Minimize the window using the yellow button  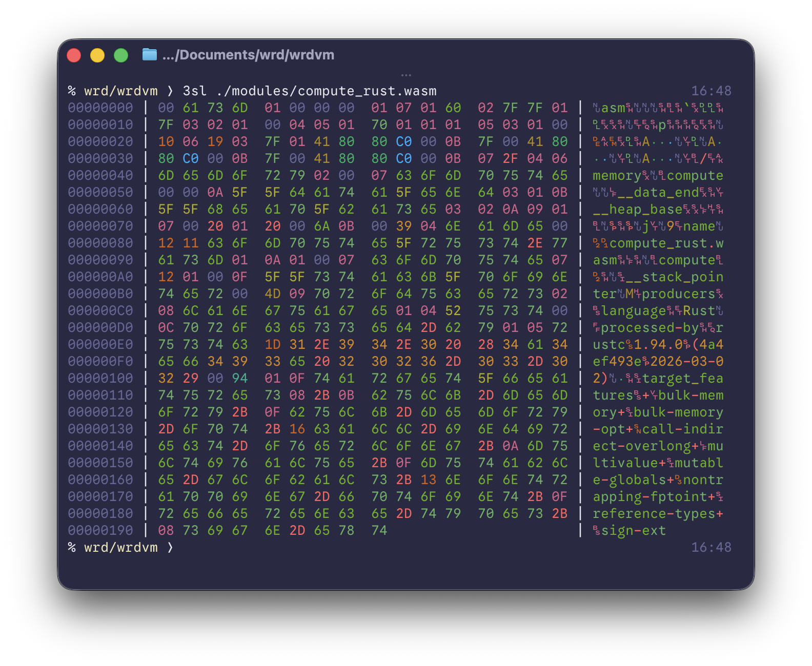97,55
